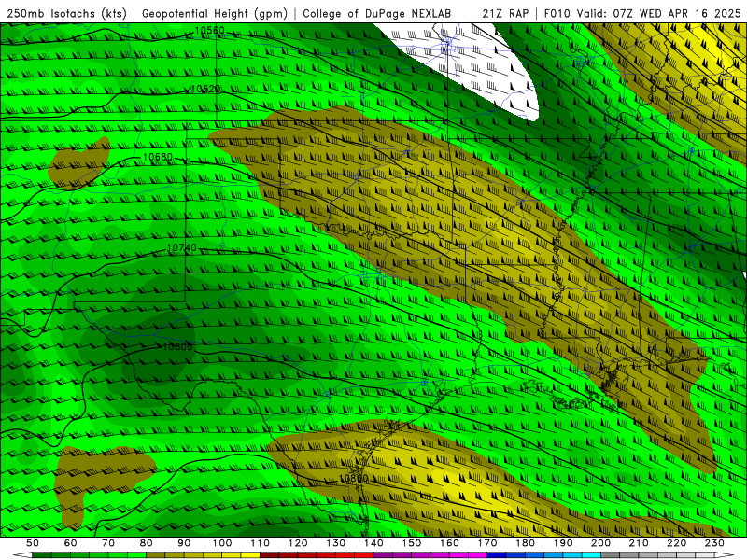Click the darkest green swatch under 50

(x=42, y=554)
